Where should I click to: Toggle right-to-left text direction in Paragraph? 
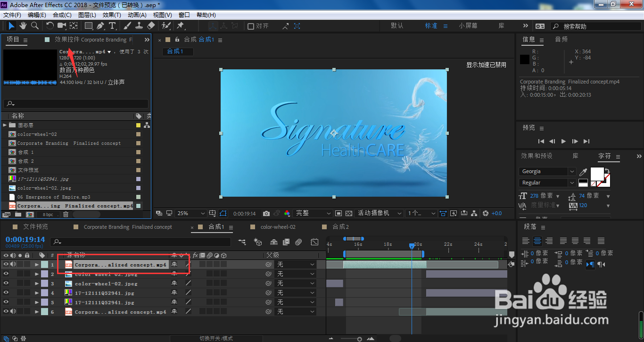(x=602, y=265)
